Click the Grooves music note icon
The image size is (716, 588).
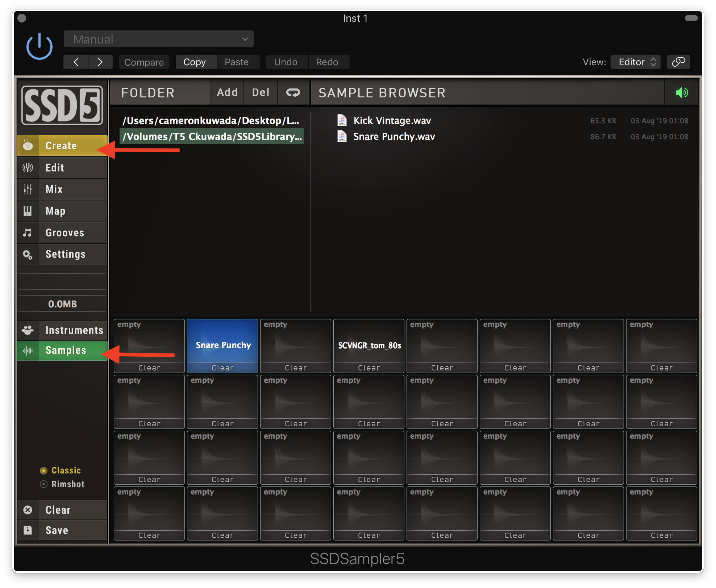(x=28, y=233)
